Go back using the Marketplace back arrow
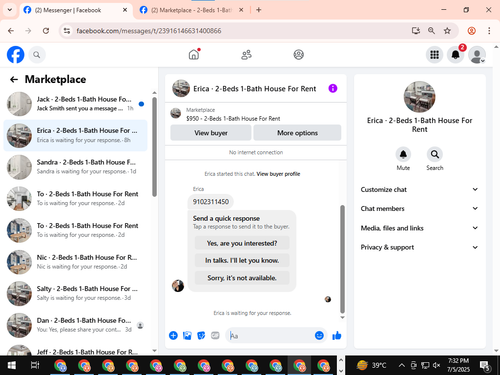This screenshot has width=500, height=375. 14,79
